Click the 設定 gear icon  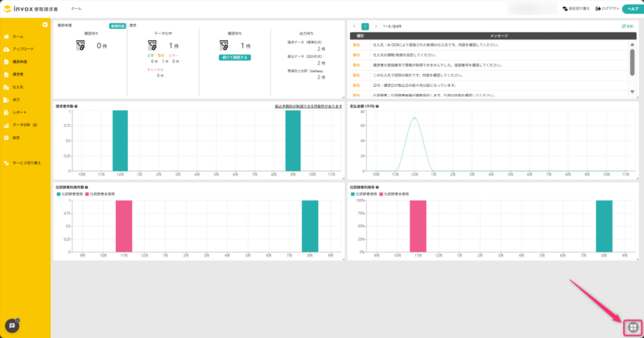6,138
